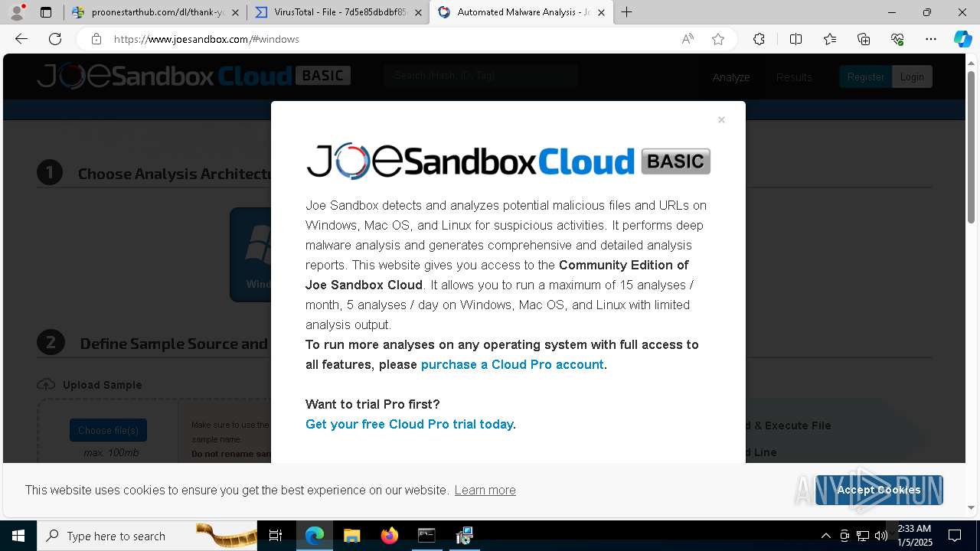Show hidden system tray icons
Image resolution: width=980 pixels, height=551 pixels.
point(825,536)
